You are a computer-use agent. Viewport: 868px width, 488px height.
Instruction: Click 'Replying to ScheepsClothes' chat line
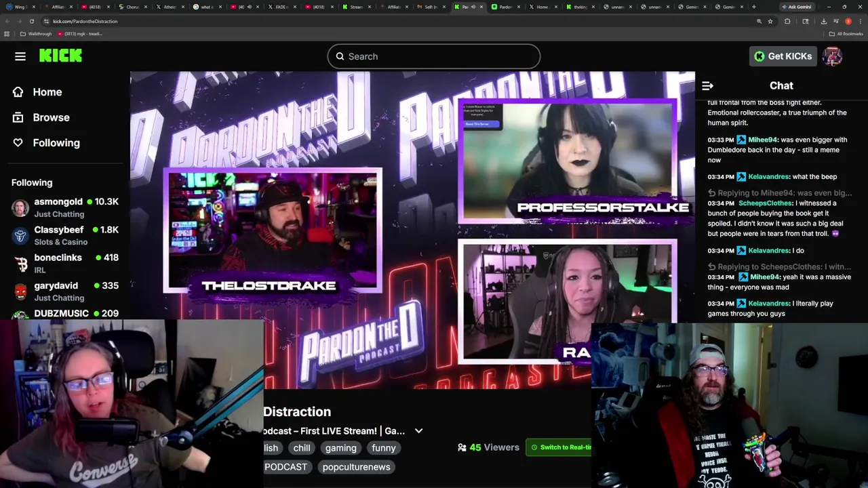[x=780, y=267]
